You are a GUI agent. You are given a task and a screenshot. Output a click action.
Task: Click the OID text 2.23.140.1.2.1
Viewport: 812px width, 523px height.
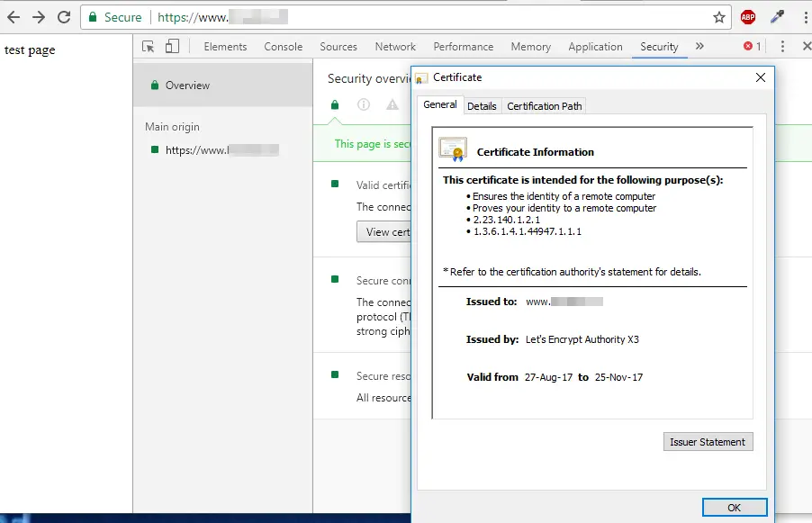[507, 220]
